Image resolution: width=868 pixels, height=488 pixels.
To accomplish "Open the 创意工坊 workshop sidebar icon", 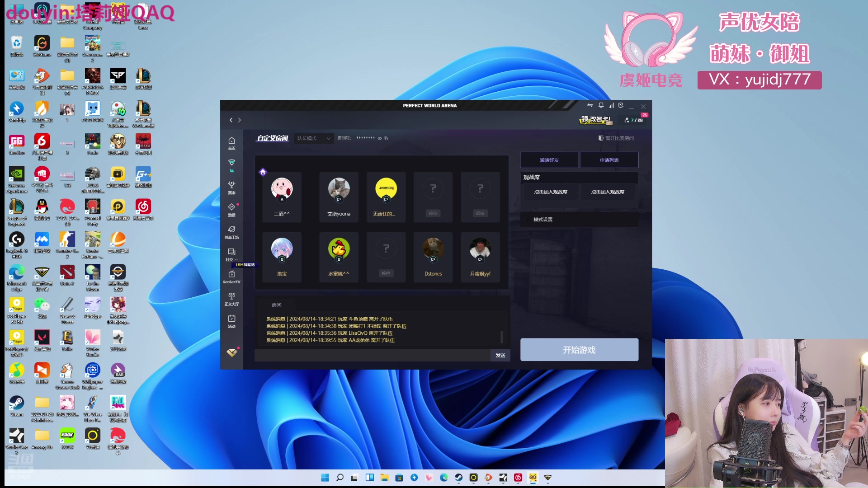I will 231,232.
